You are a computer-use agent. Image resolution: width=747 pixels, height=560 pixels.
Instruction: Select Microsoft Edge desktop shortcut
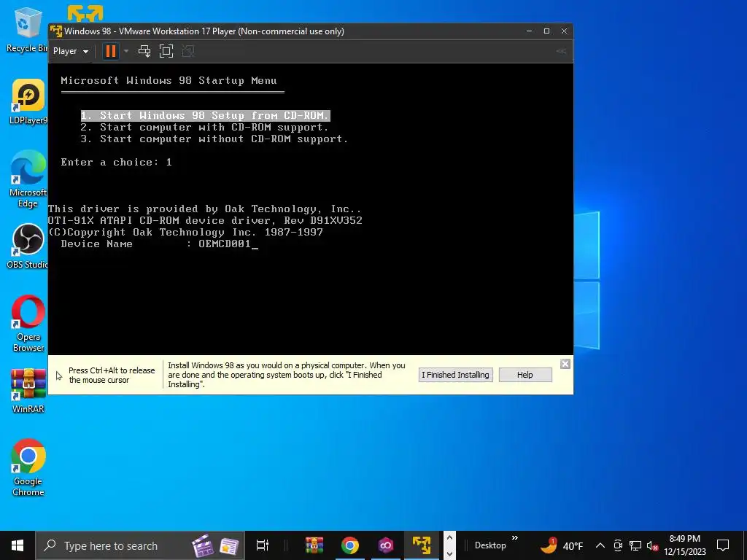(28, 179)
